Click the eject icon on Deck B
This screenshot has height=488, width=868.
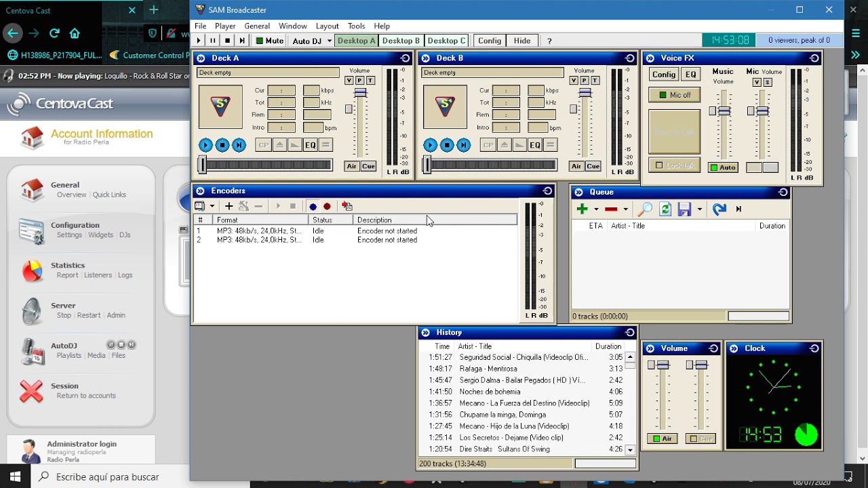(504, 145)
